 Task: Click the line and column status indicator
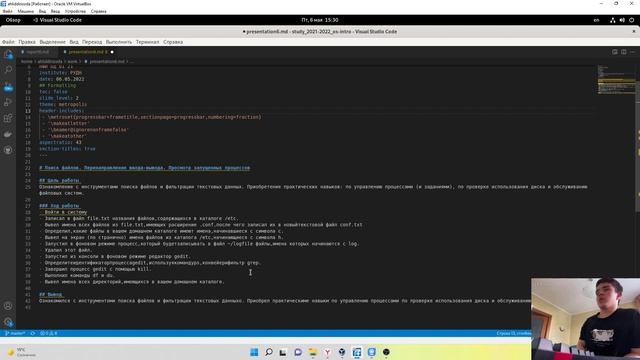pos(513,333)
